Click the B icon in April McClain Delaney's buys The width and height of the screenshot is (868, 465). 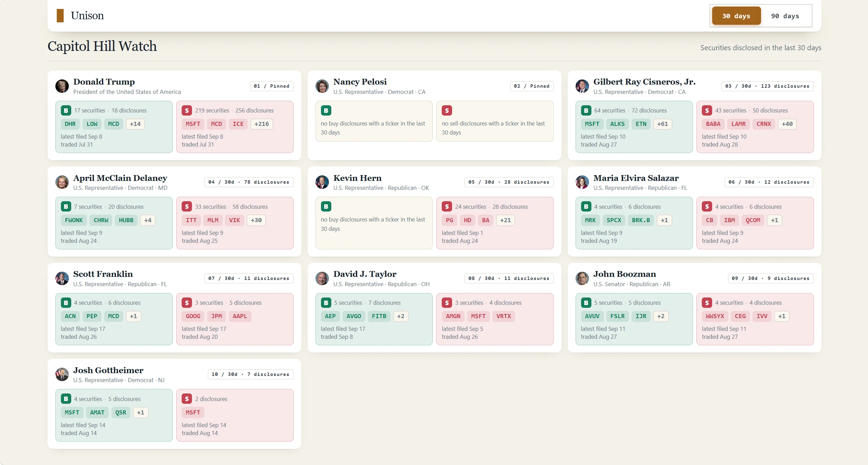tap(66, 207)
